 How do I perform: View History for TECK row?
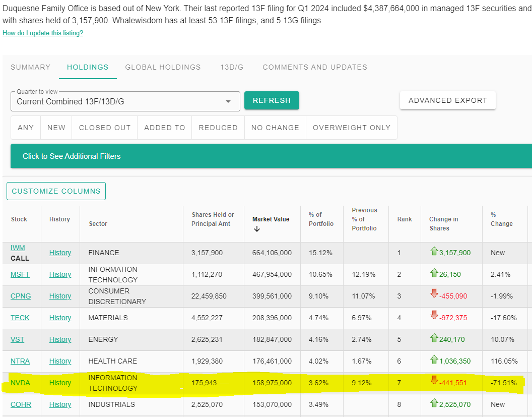[60, 318]
